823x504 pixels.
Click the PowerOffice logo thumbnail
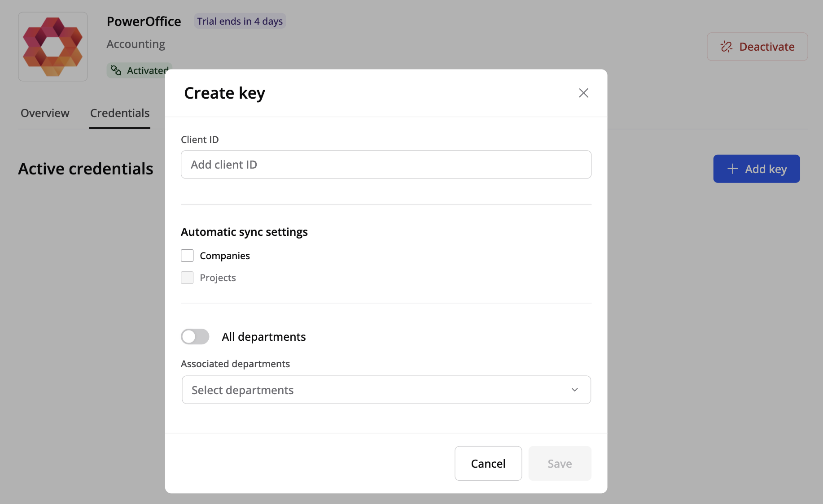click(53, 47)
